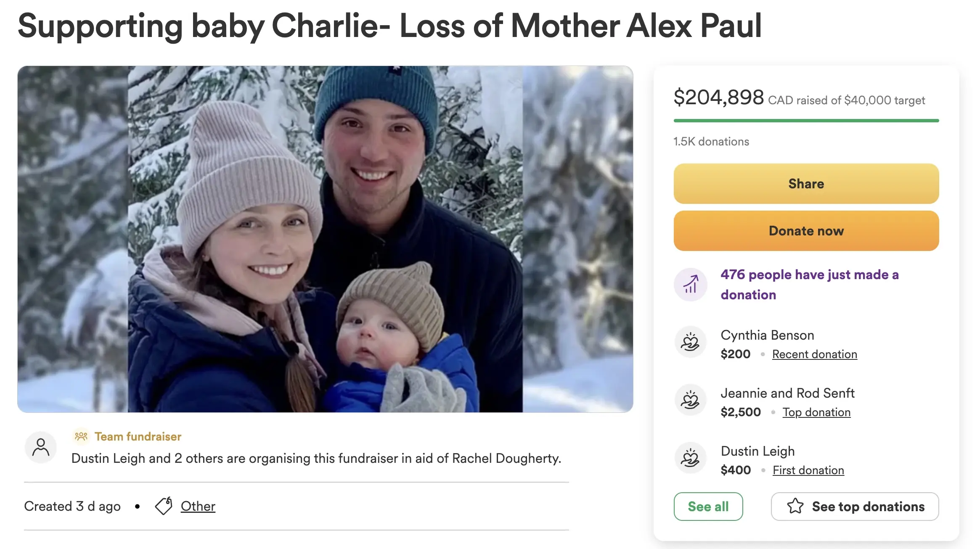Screen dimensions: 980x549
Task: Open the First donation link
Action: coord(808,470)
